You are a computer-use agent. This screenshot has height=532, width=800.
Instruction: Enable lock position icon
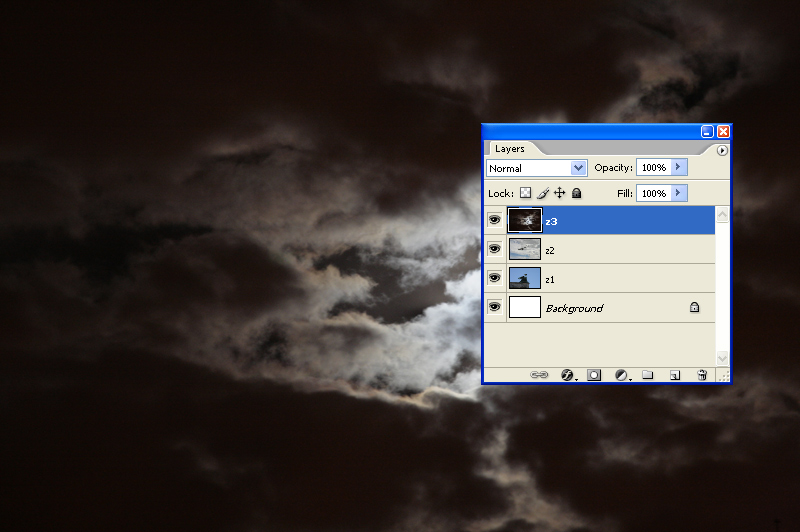coord(560,193)
